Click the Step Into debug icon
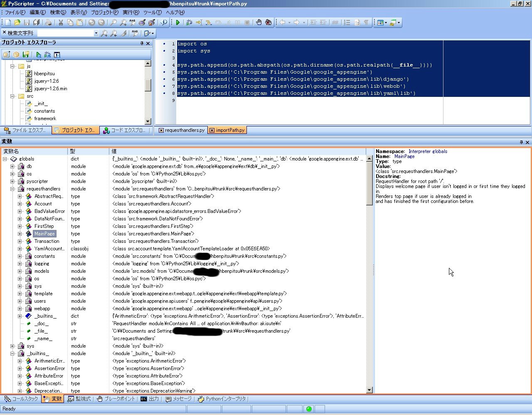This screenshot has height=415, width=532. pyautogui.click(x=208, y=22)
